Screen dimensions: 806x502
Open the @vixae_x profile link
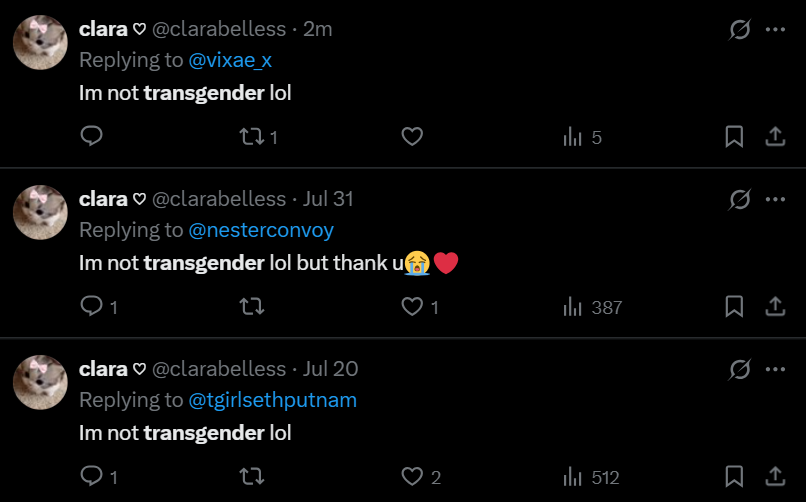point(230,60)
